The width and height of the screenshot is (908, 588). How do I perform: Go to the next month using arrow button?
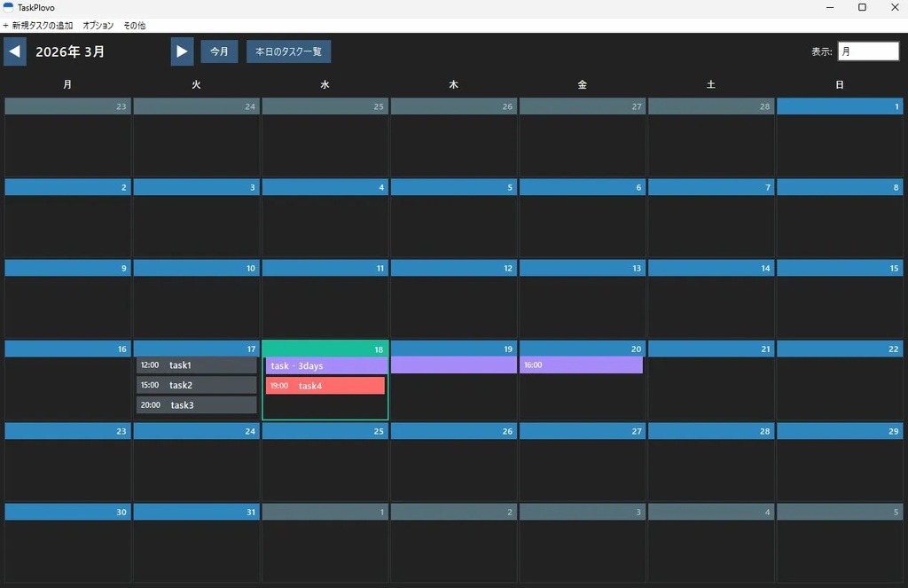182,51
